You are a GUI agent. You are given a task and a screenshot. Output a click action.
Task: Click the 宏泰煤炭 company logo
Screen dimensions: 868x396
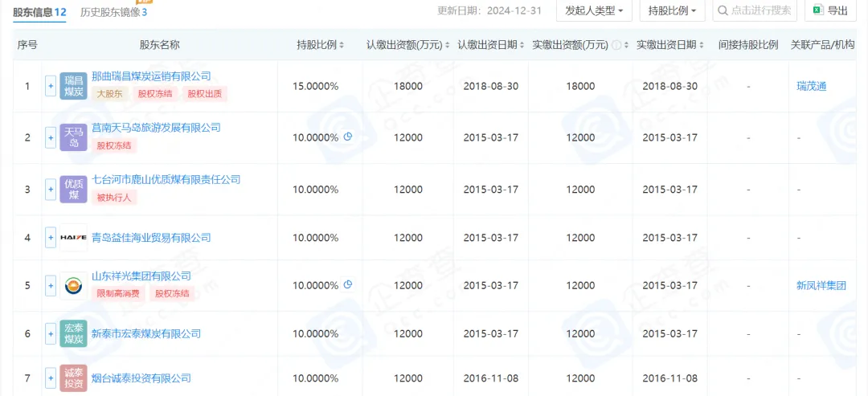73,333
